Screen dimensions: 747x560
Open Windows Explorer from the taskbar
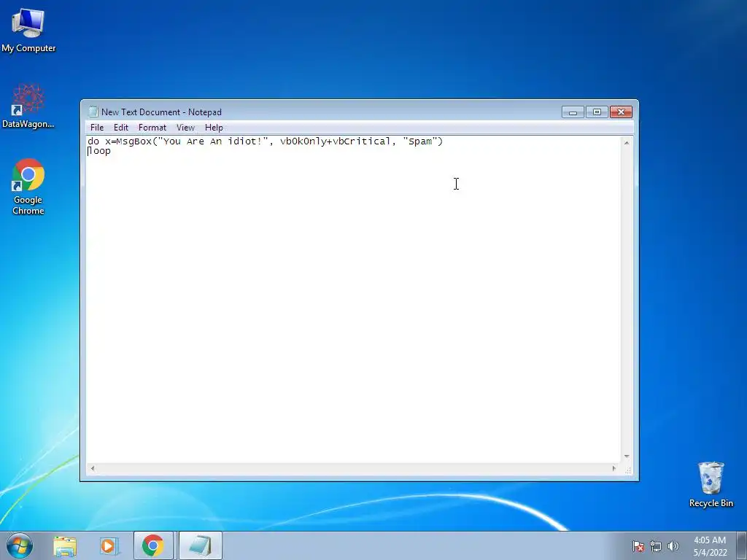(65, 546)
